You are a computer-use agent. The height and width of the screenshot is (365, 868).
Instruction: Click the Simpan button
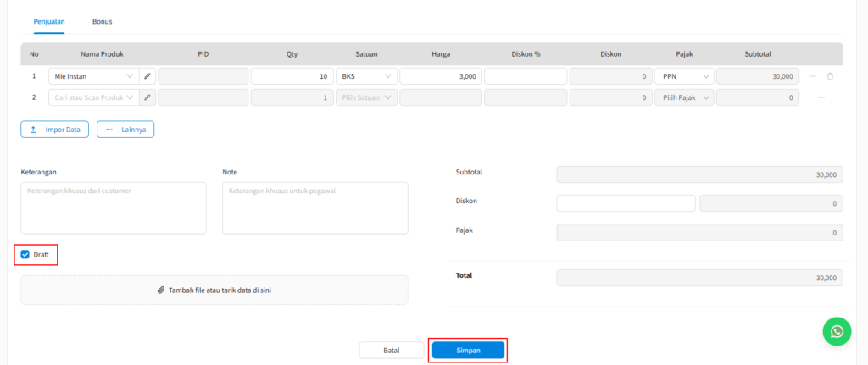pos(468,350)
